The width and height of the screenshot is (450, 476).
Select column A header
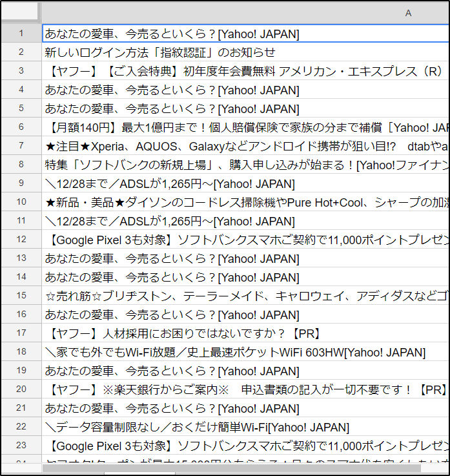click(245, 13)
